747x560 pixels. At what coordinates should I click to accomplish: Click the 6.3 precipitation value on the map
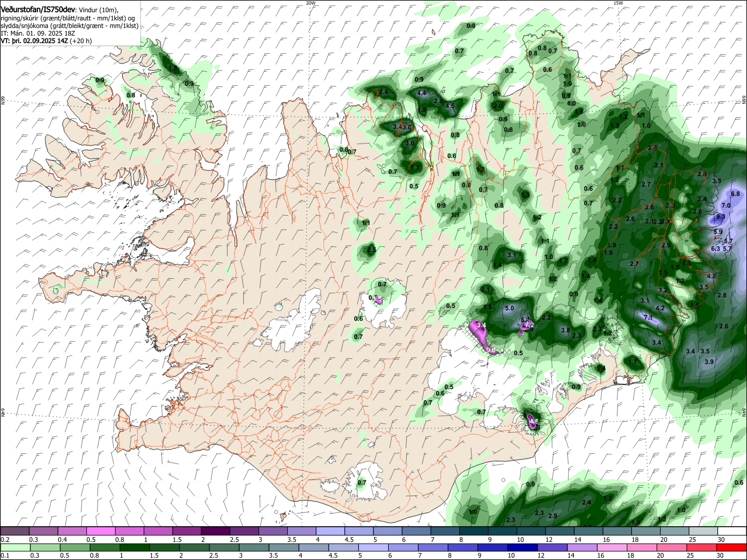point(716,249)
